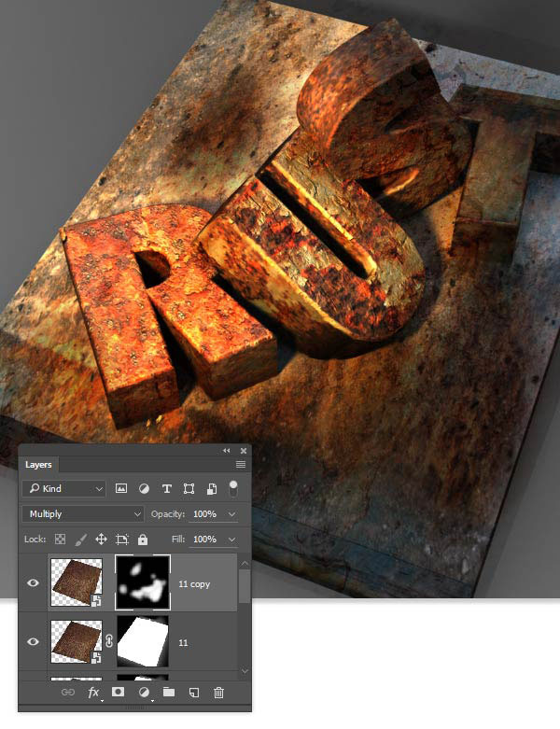Select the 11 copy layer thumbnail
Image resolution: width=560 pixels, height=729 pixels.
pos(77,583)
